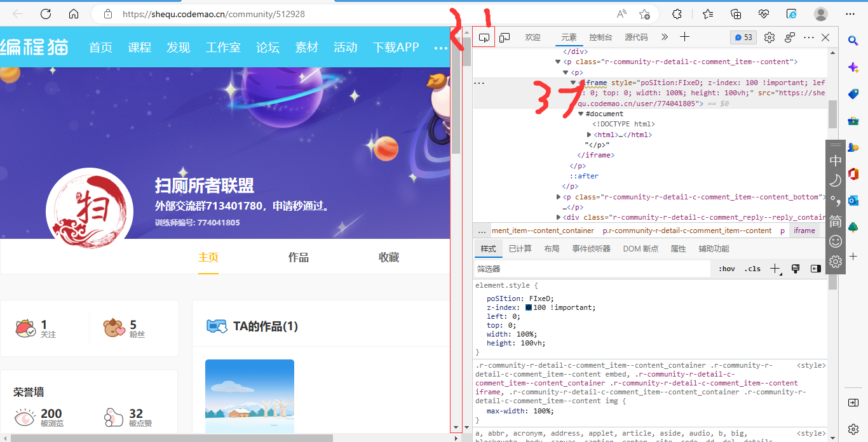Switch to the 欢迎 DevTools tab
Screen dimensions: 868x442
point(532,37)
